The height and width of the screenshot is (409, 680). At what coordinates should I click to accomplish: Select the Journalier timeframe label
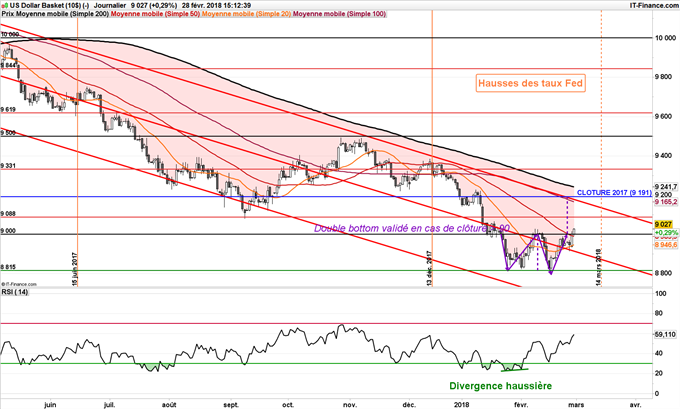(110, 6)
